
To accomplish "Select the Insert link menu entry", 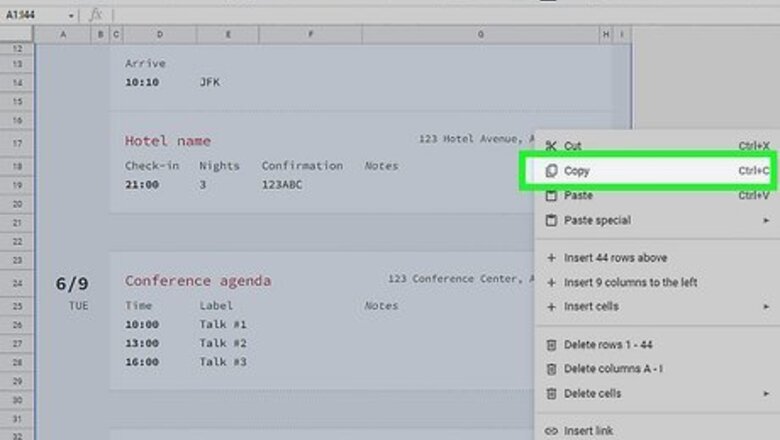I will coord(588,431).
